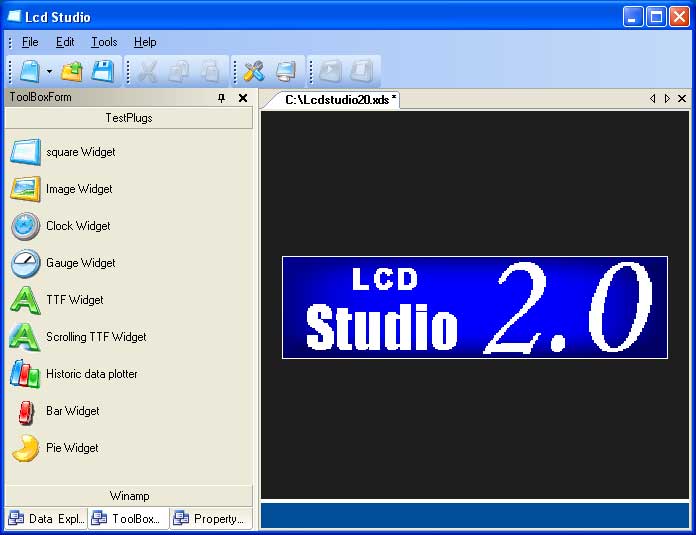Open the New document dropdown arrow

(49, 71)
